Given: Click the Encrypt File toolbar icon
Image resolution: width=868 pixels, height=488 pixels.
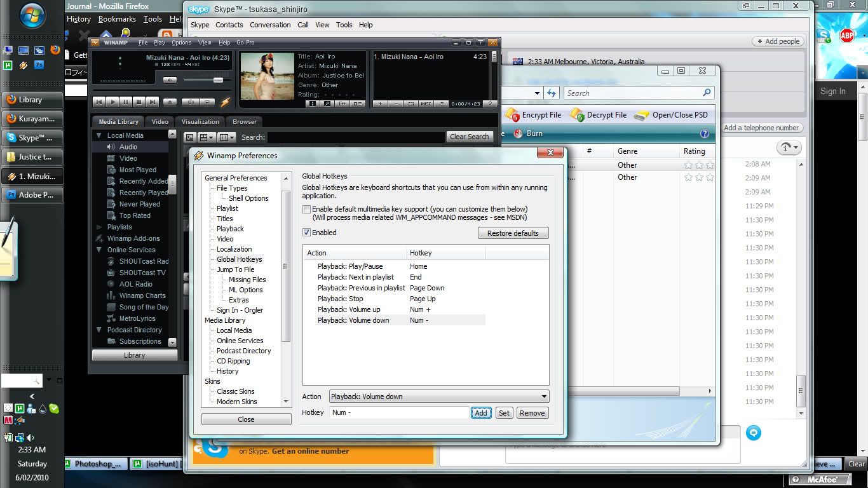Looking at the screenshot, I should coord(512,115).
